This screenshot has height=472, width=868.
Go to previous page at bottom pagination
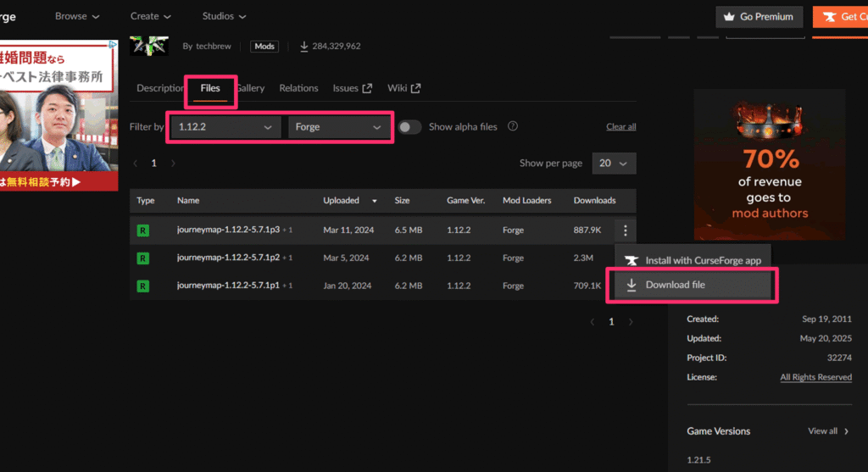pyautogui.click(x=593, y=321)
